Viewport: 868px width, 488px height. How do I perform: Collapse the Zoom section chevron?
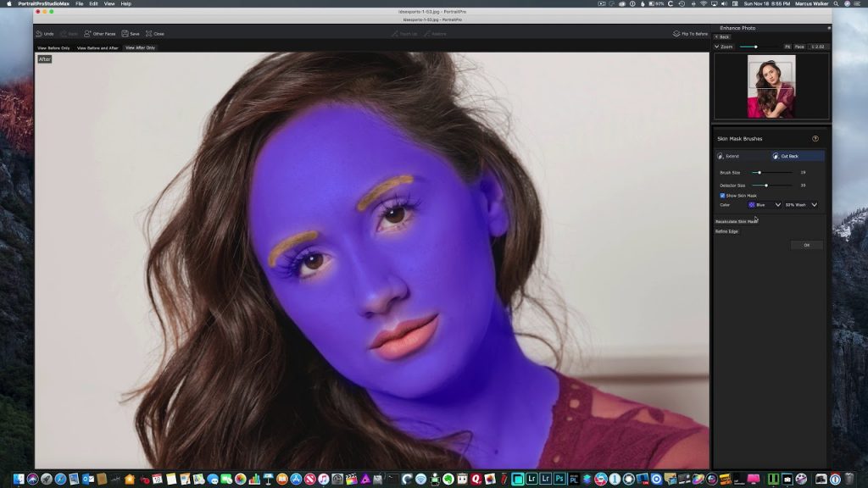pos(716,47)
